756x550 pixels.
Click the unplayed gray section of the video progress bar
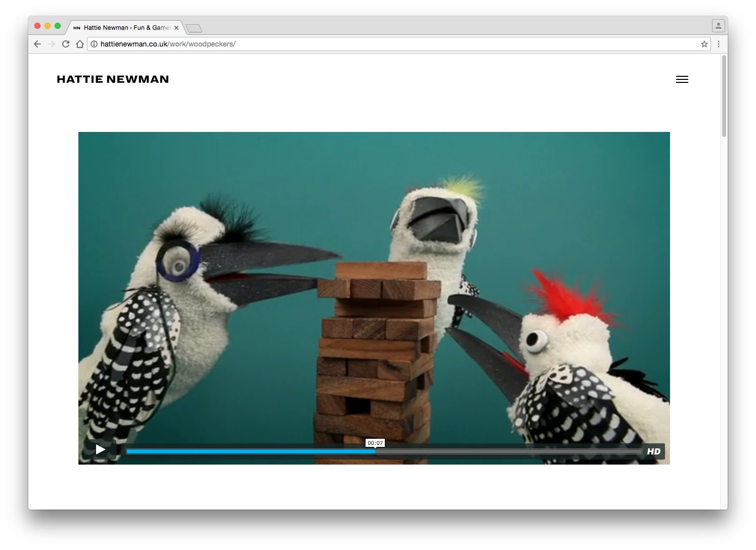(x=506, y=451)
